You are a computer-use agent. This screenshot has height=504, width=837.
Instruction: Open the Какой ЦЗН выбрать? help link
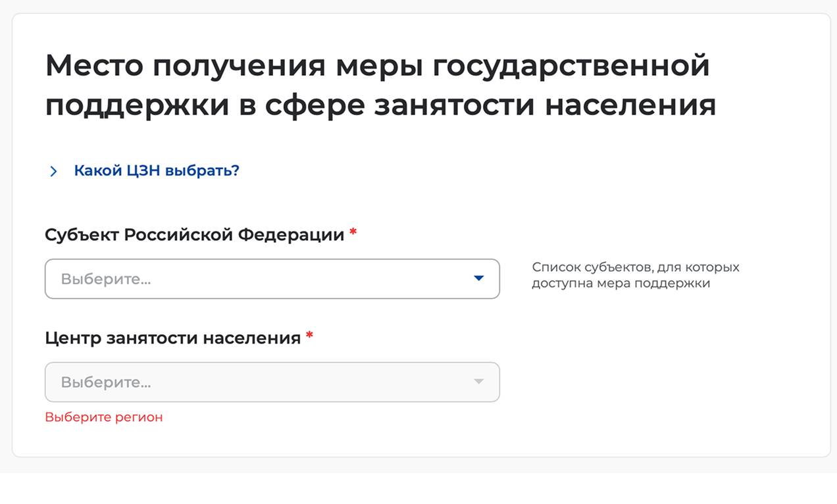(x=156, y=171)
